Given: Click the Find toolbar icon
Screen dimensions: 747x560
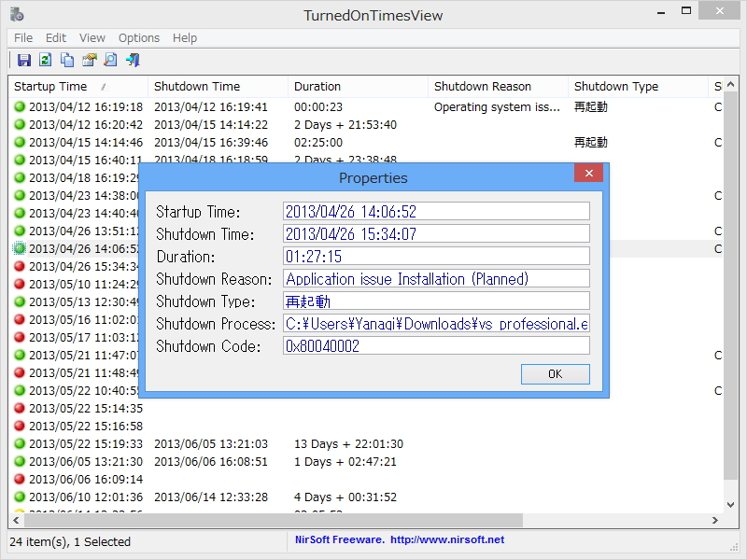Looking at the screenshot, I should [110, 60].
